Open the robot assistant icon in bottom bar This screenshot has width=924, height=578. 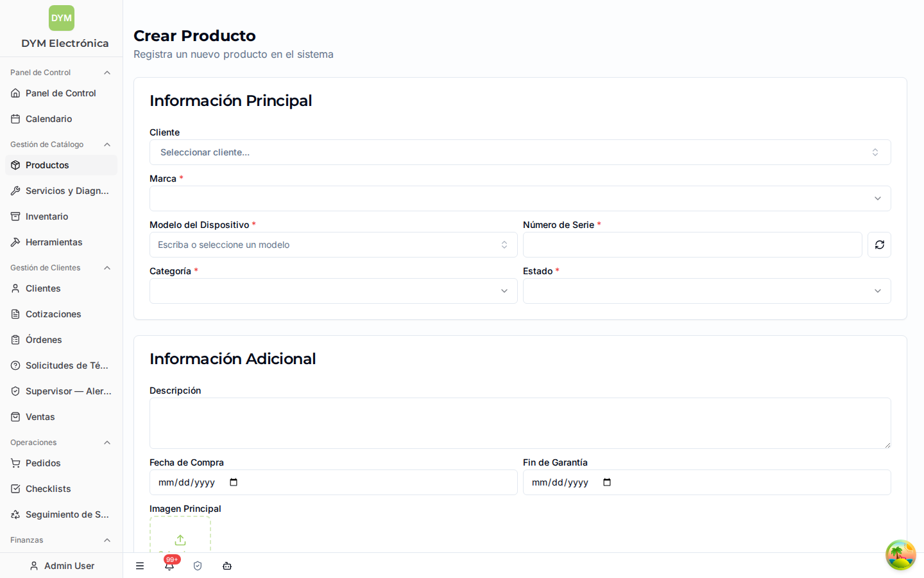[x=227, y=566]
